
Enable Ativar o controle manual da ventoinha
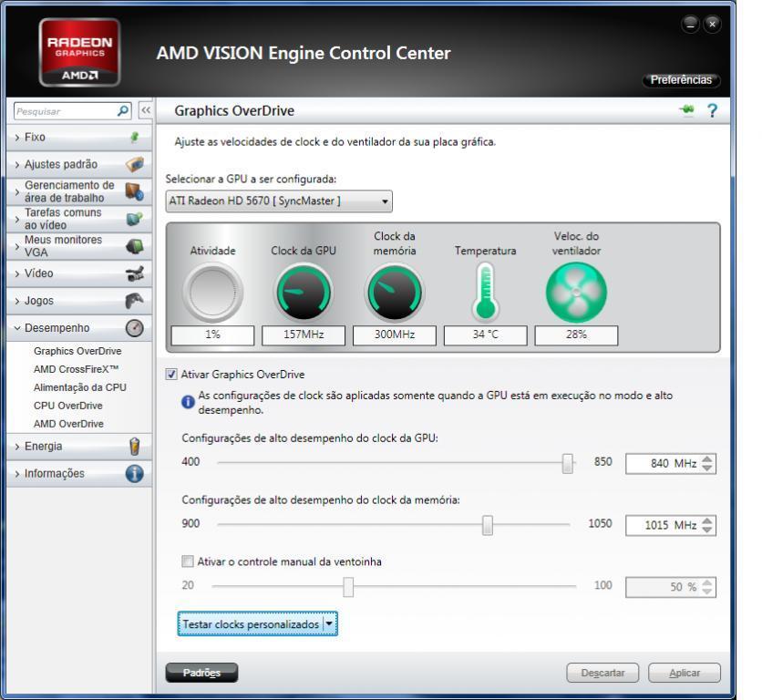point(189,561)
